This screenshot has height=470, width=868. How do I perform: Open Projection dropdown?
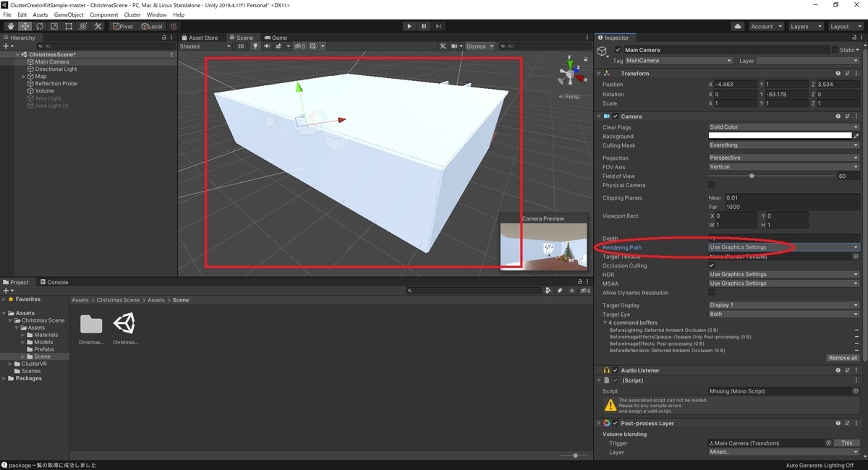pyautogui.click(x=784, y=158)
